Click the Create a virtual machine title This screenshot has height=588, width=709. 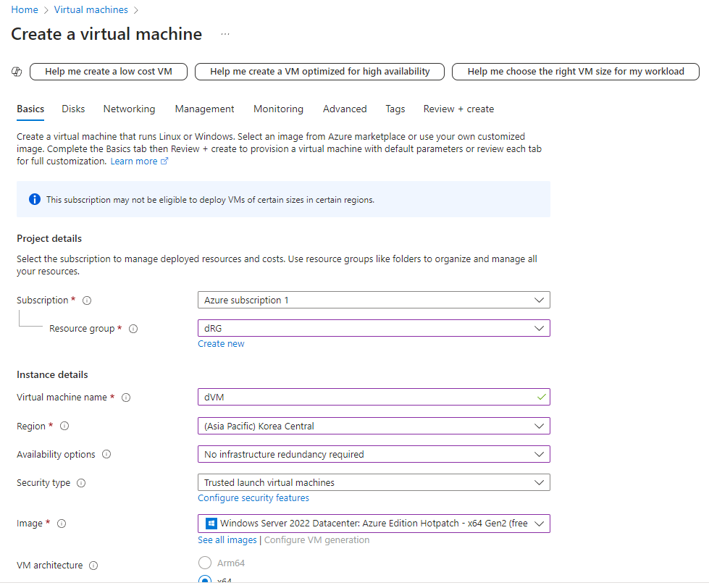point(106,34)
